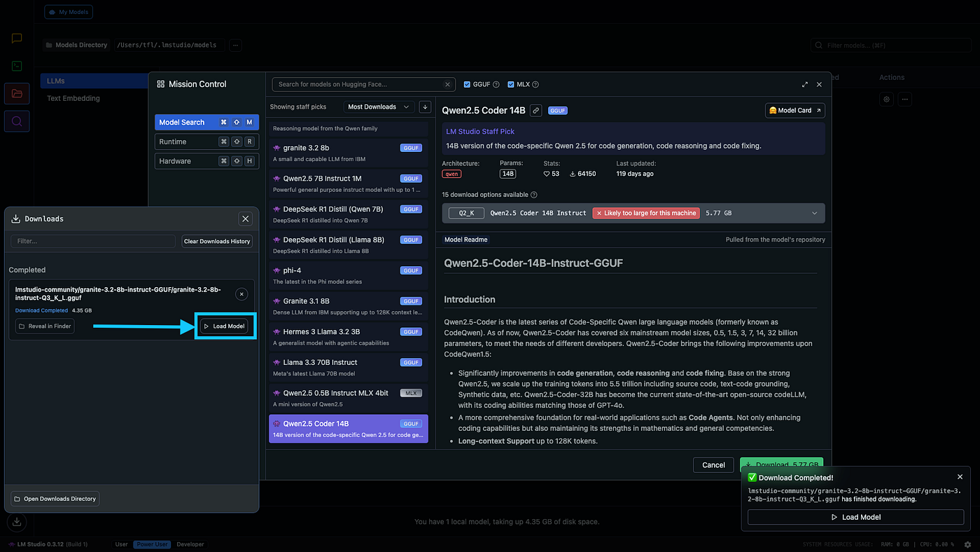Viewport: 980px width, 552px height.
Task: Expand Mission Control to full screen
Action: coord(805,84)
